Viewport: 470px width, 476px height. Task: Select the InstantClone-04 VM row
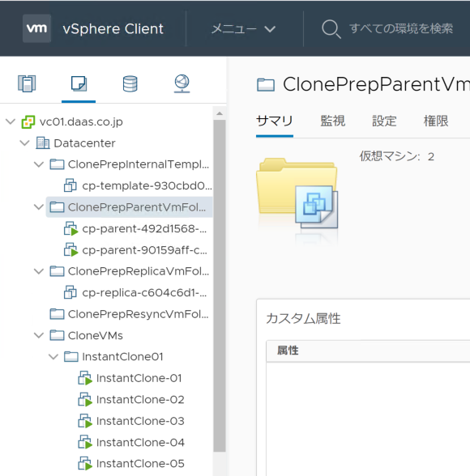[x=140, y=442]
